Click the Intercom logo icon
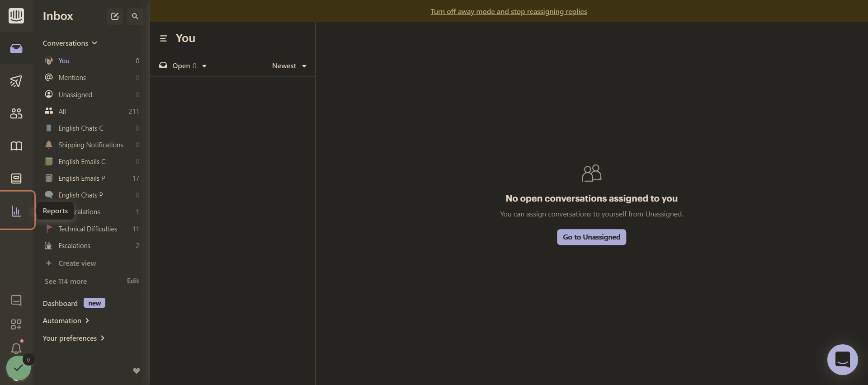The image size is (868, 385). click(16, 16)
